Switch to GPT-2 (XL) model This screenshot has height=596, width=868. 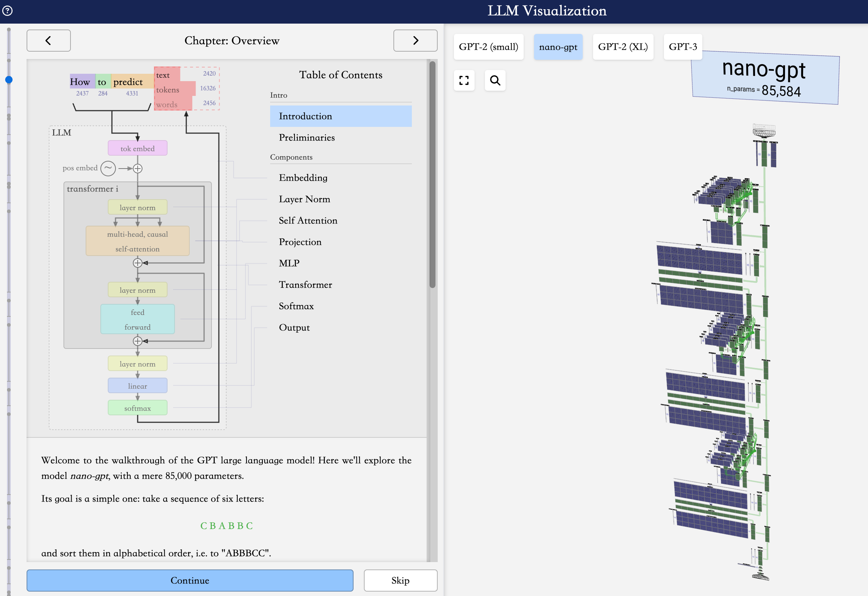[623, 47]
